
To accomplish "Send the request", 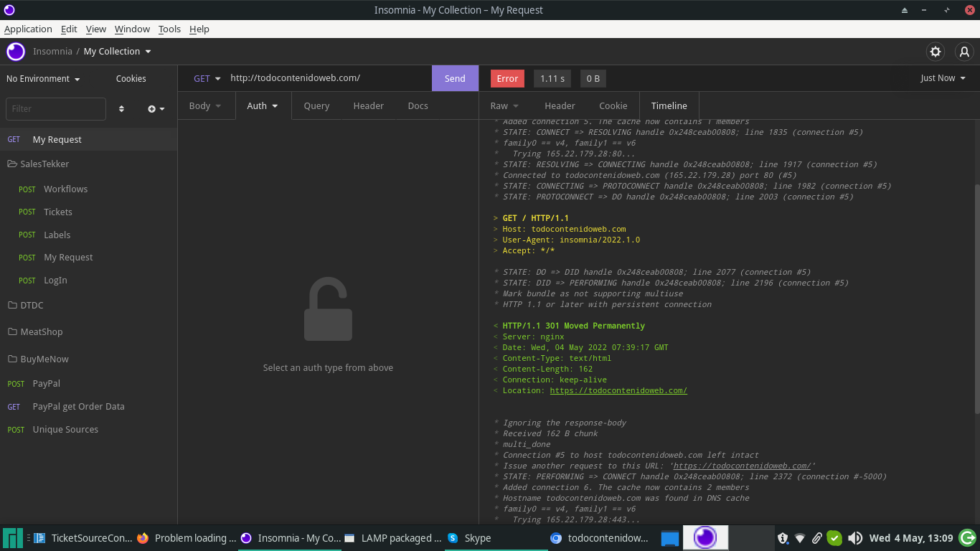I will point(455,79).
